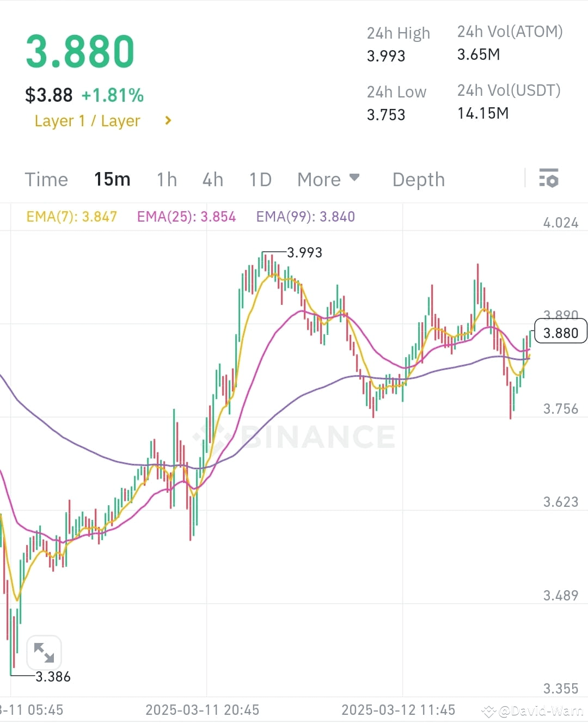The width and height of the screenshot is (588, 723).
Task: Toggle the EMA(99) indicator label
Action: [305, 216]
